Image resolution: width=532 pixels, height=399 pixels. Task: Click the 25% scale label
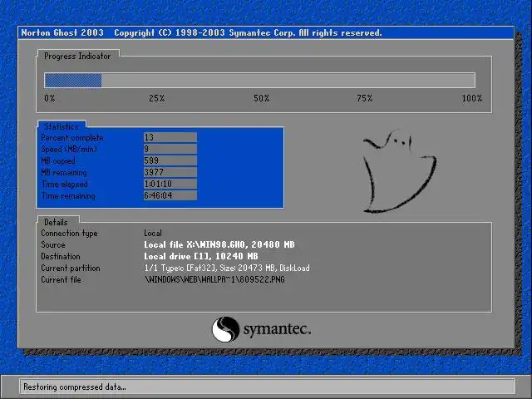pos(157,98)
